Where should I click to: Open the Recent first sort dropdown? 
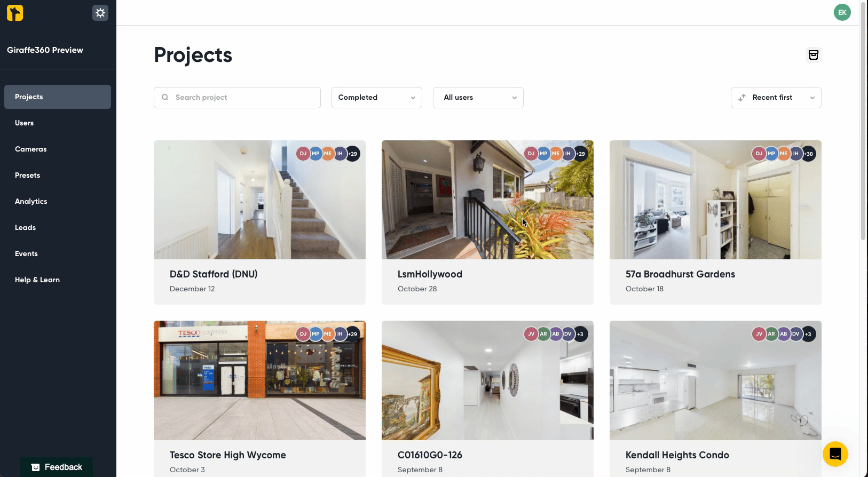click(776, 98)
